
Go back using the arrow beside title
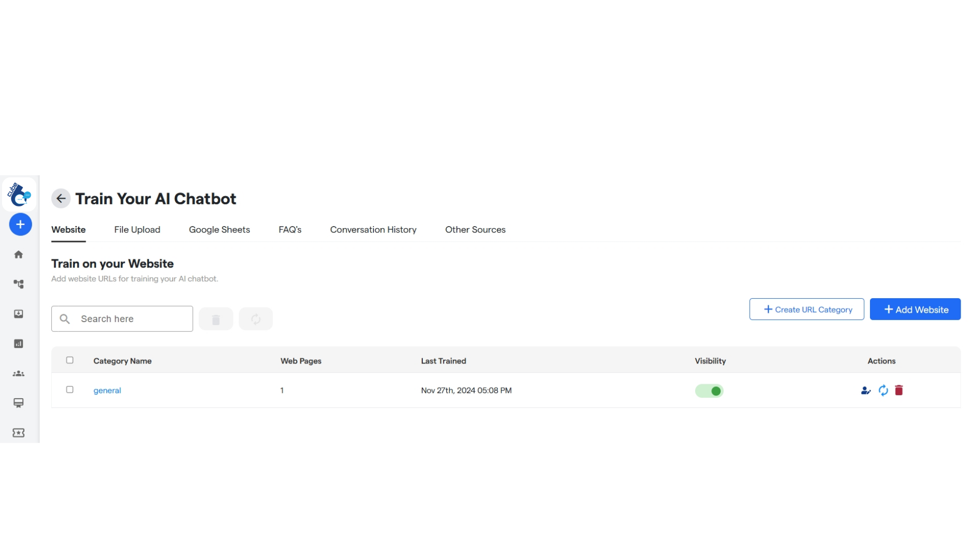(61, 199)
